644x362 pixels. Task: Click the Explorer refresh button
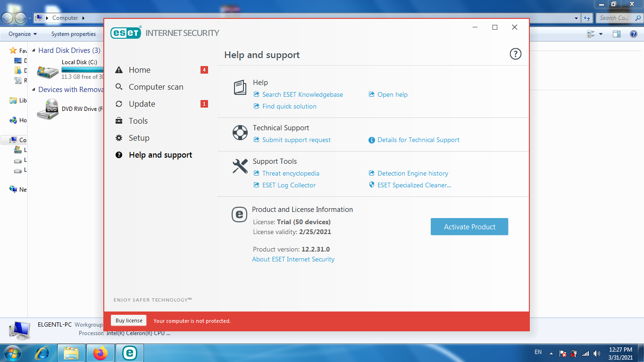point(587,18)
